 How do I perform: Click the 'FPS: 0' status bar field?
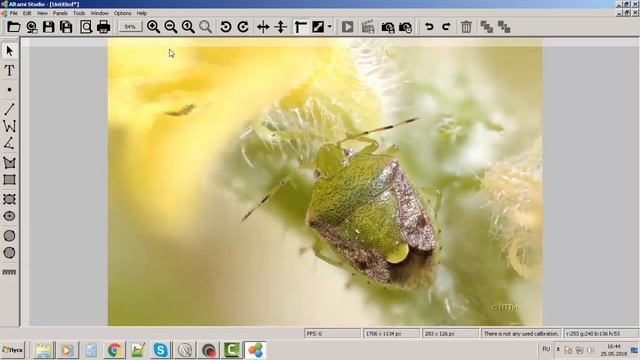332,333
